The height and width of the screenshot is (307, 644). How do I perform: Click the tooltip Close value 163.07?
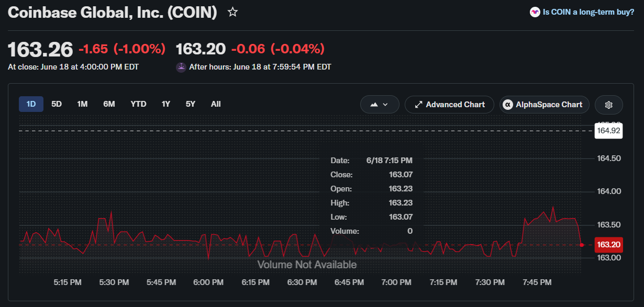click(x=401, y=175)
